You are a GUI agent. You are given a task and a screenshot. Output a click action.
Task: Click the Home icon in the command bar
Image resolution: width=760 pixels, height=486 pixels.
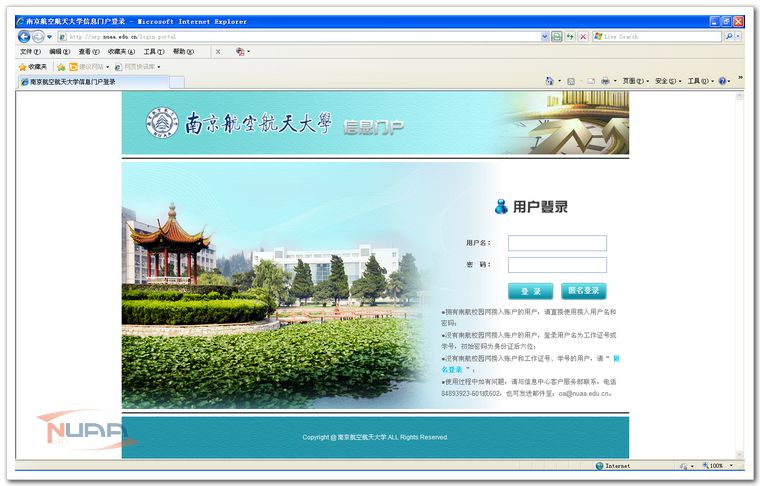pyautogui.click(x=550, y=81)
